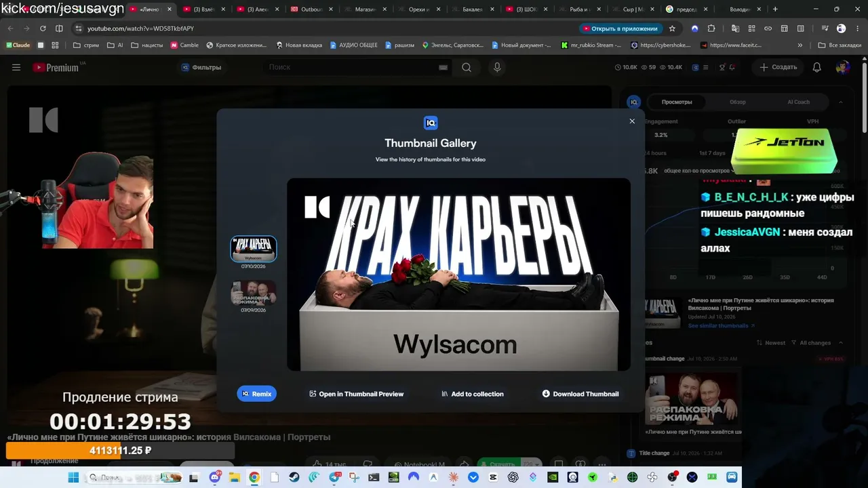
Task: Open the YouTube hamburger guide menu
Action: click(x=16, y=67)
